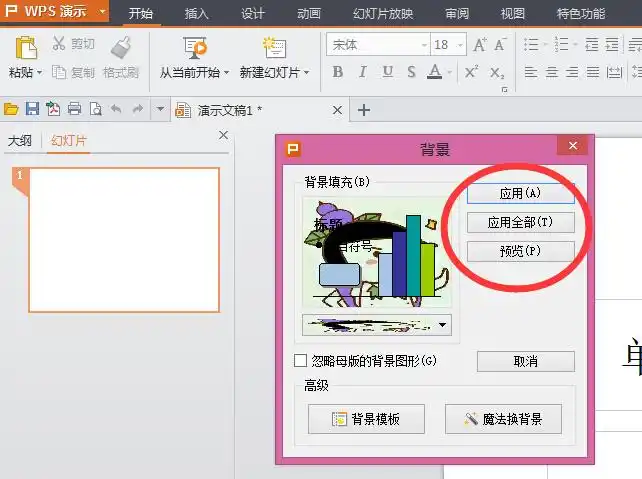Image resolution: width=642 pixels, height=479 pixels.
Task: Undo last action arrow
Action: [116, 109]
